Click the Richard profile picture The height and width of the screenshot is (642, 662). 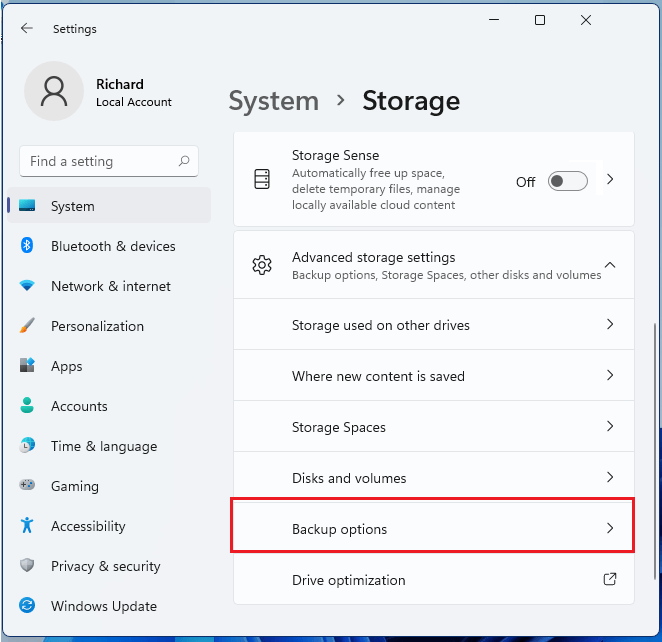[x=54, y=91]
